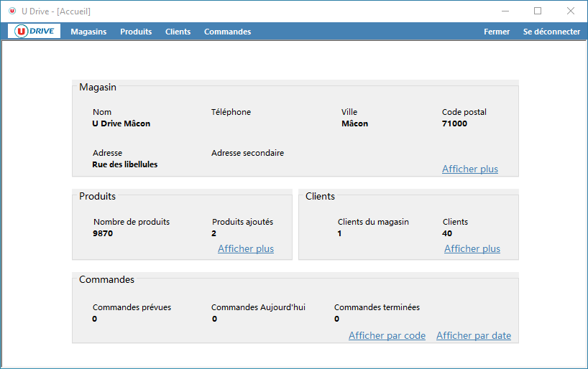Select the Clients menu item
This screenshot has height=369, width=588.
pos(178,32)
